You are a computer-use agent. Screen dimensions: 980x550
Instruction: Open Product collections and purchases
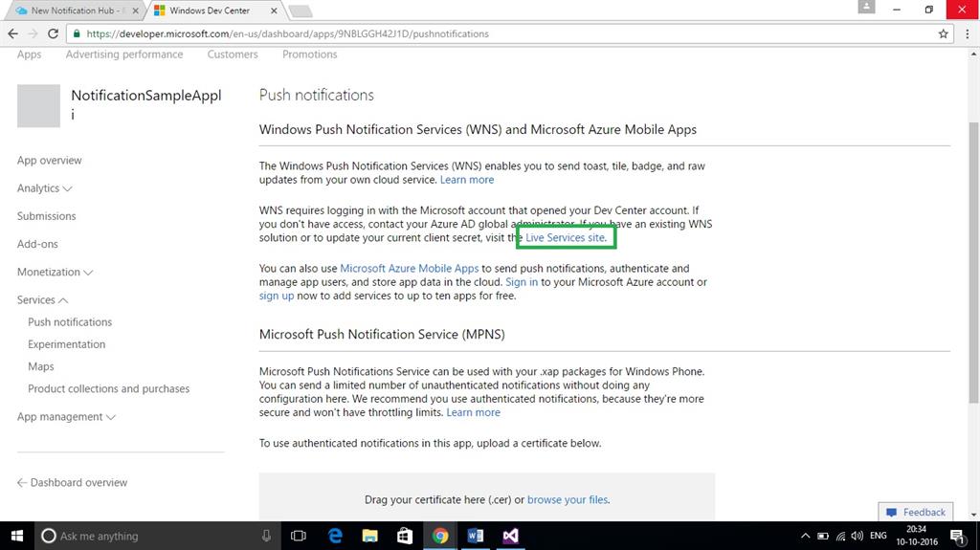(x=109, y=388)
